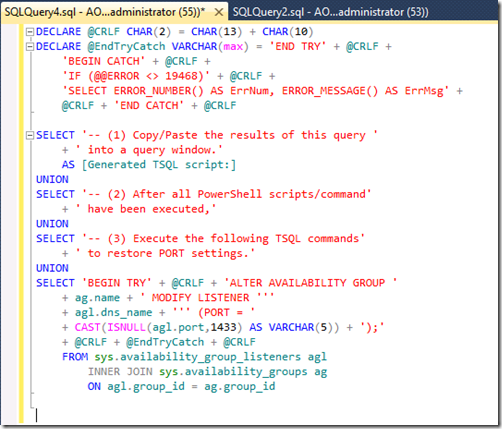
Task: Click the VARCHAR(max) type in the DECLARE
Action: [210, 46]
